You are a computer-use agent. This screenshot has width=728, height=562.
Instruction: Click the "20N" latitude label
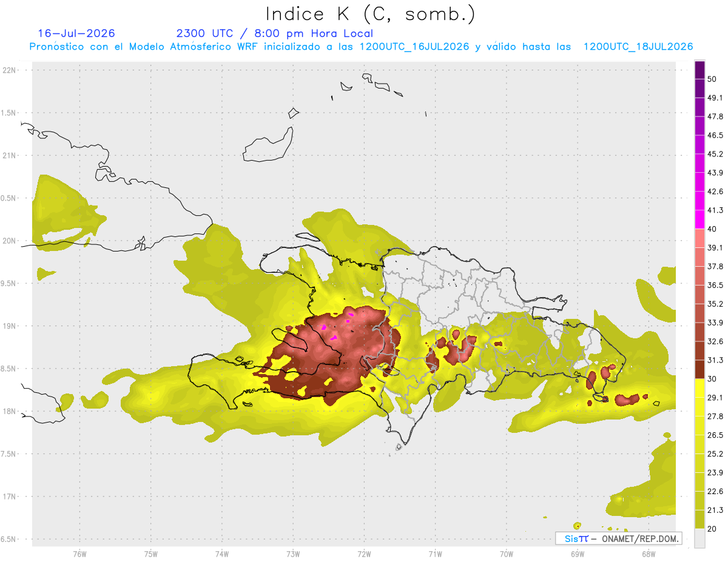(10, 241)
